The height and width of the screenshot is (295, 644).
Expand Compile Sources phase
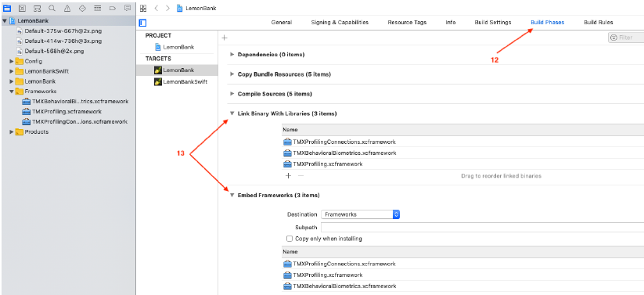point(232,94)
